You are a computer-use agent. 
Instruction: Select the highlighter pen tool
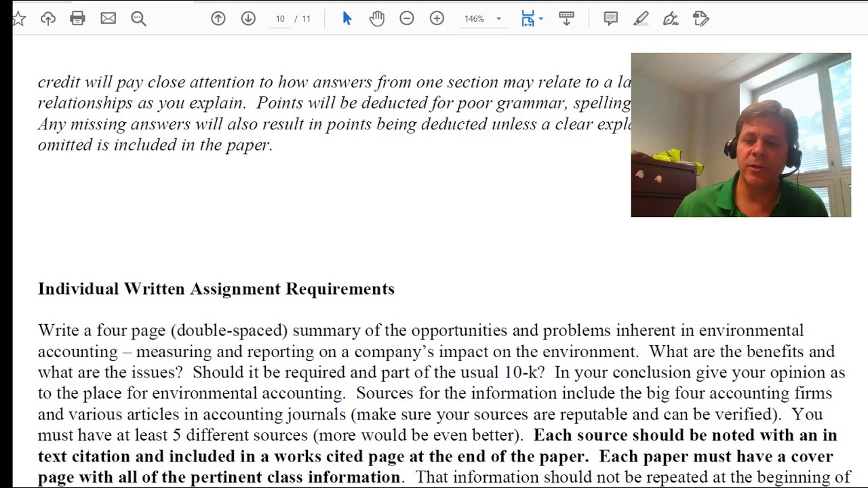[641, 19]
